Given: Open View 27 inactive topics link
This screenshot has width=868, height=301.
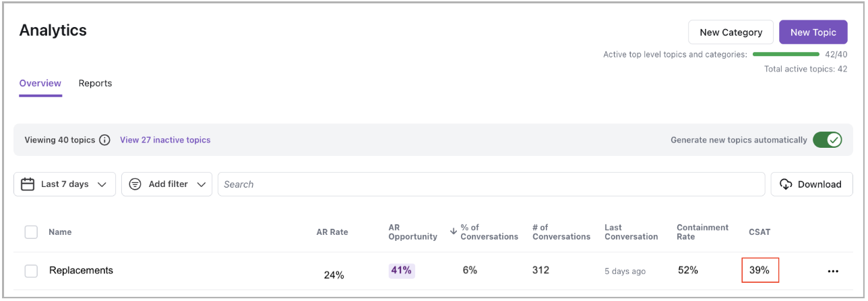Looking at the screenshot, I should 165,140.
